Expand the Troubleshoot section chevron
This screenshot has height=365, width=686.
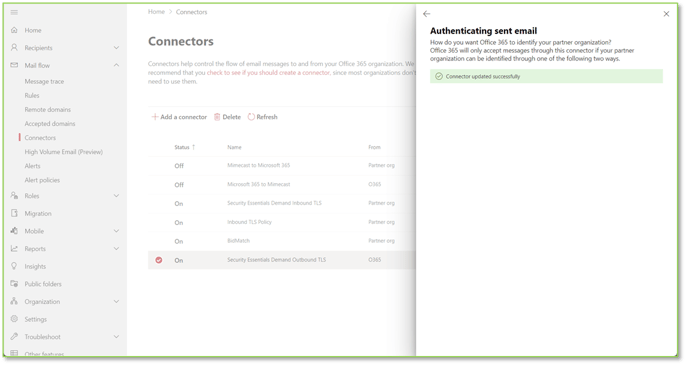point(116,337)
